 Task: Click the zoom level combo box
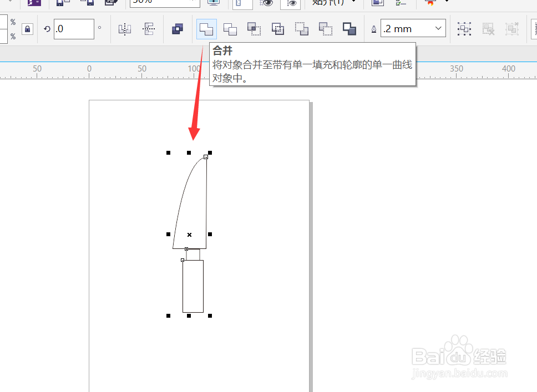pos(165,3)
